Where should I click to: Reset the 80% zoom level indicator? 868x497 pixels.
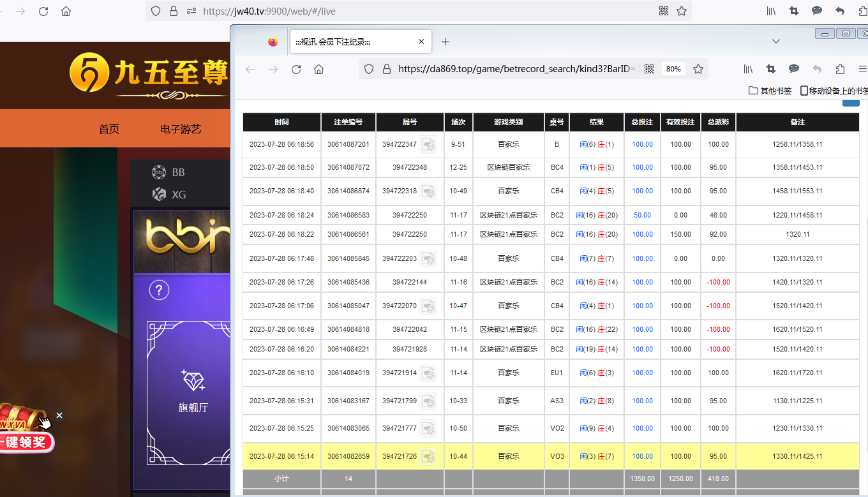(673, 69)
